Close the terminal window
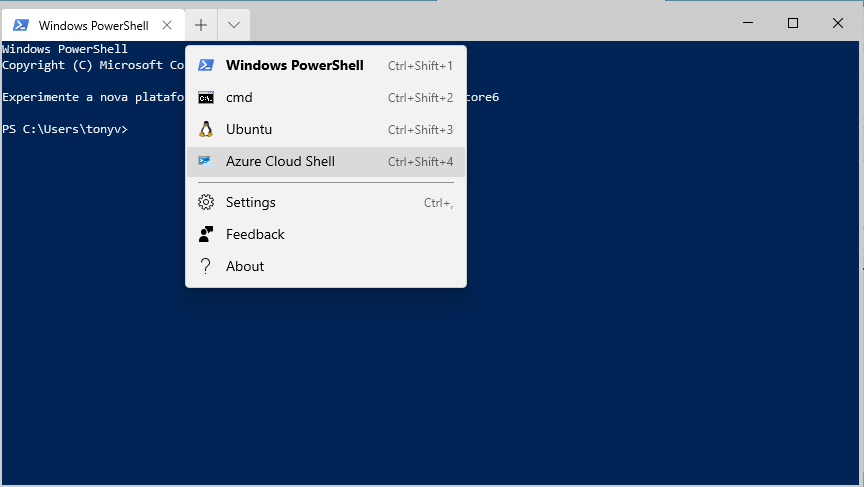864x487 pixels. pyautogui.click(x=838, y=23)
